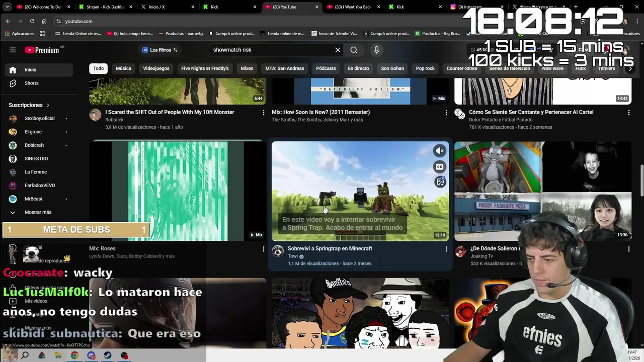The width and height of the screenshot is (644, 362).
Task: Show more category chips with right arrow
Action: [x=629, y=68]
